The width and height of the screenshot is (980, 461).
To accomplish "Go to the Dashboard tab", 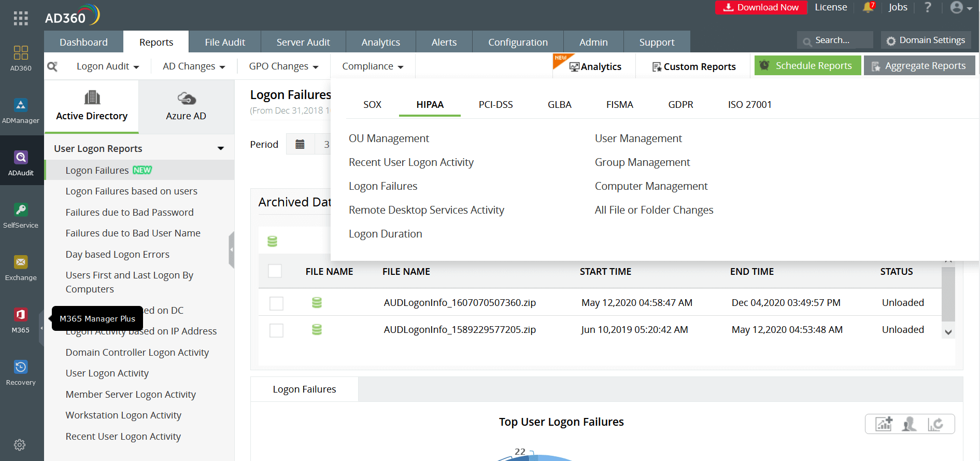I will pos(83,42).
